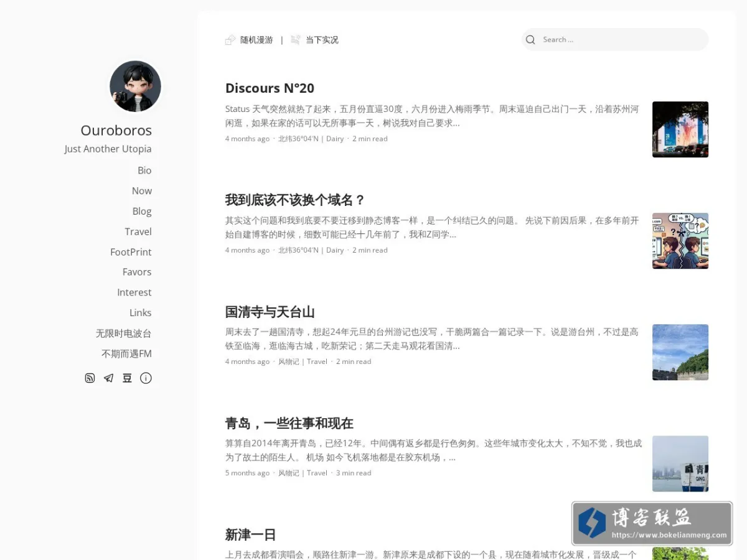Open the info circle icon
Viewport: 747px width, 560px height.
pyautogui.click(x=146, y=378)
